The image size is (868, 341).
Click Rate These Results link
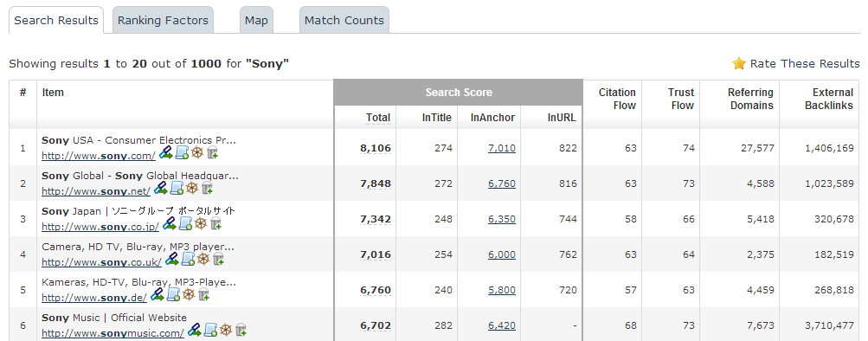(804, 64)
